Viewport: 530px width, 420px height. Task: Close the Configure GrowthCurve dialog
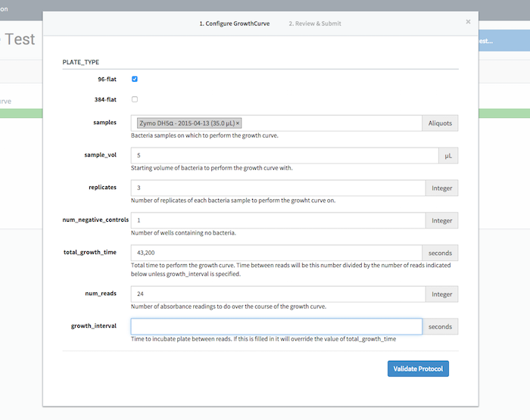click(468, 22)
